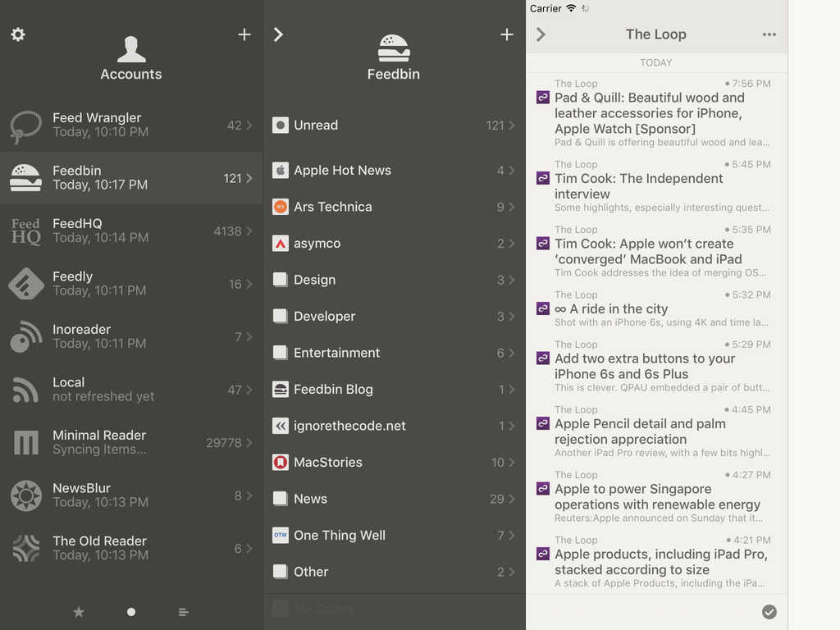Click The Old Reader logo icon
840x630 pixels.
tap(25, 548)
